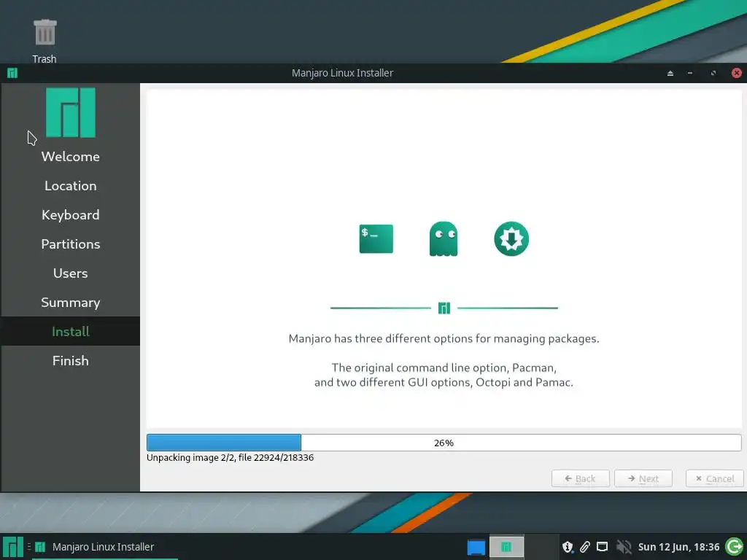Select the Partitions step in the sidebar

[71, 244]
